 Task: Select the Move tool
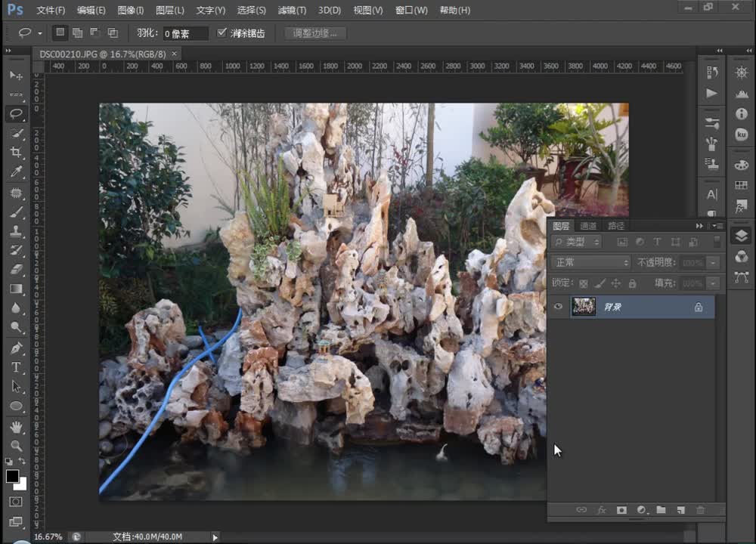16,76
